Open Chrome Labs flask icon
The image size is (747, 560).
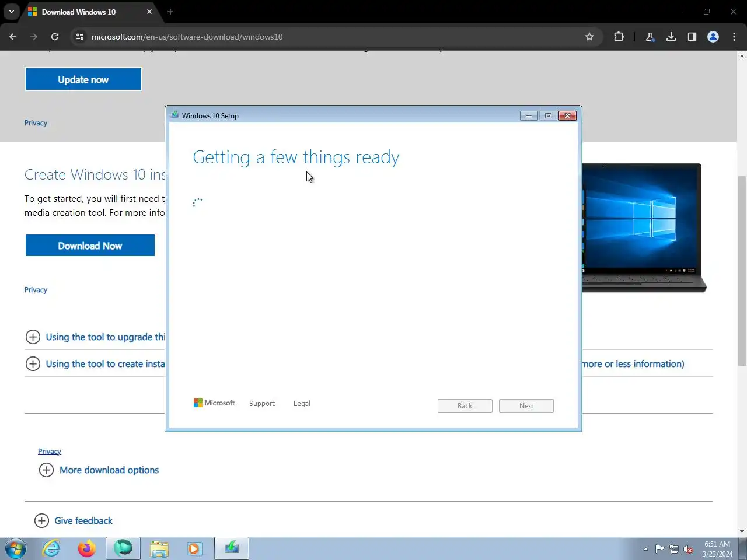(x=650, y=37)
